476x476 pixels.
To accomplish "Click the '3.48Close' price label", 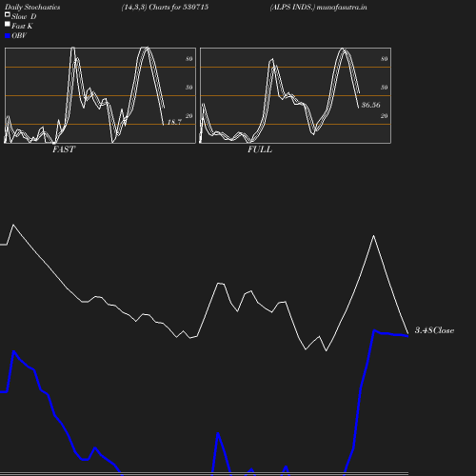I will point(434,330).
